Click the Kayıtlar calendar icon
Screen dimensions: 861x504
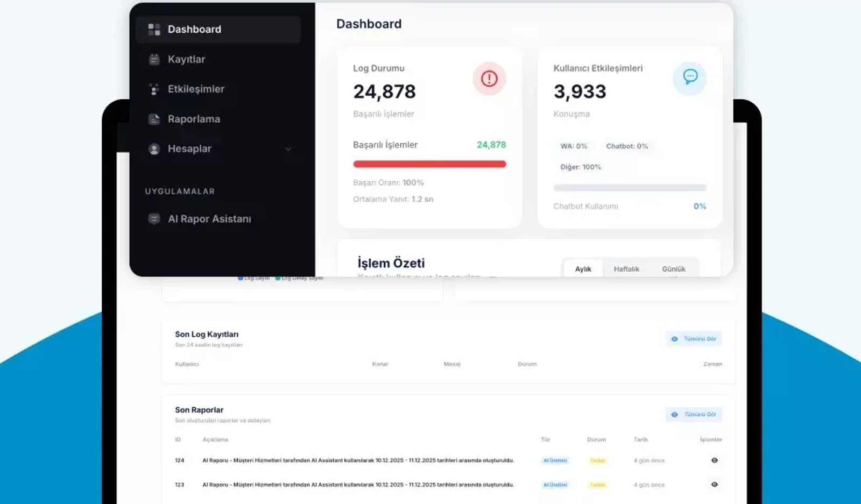pos(154,59)
